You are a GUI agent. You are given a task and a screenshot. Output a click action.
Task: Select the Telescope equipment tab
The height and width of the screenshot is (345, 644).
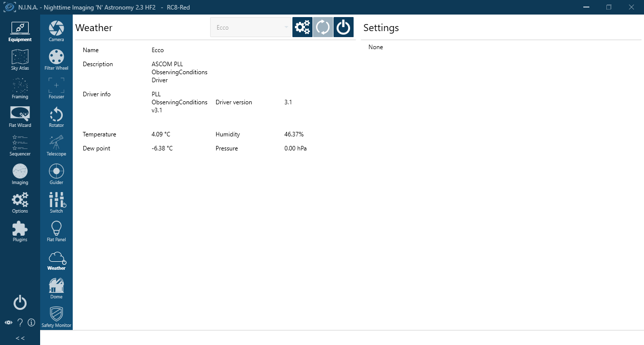tap(56, 146)
